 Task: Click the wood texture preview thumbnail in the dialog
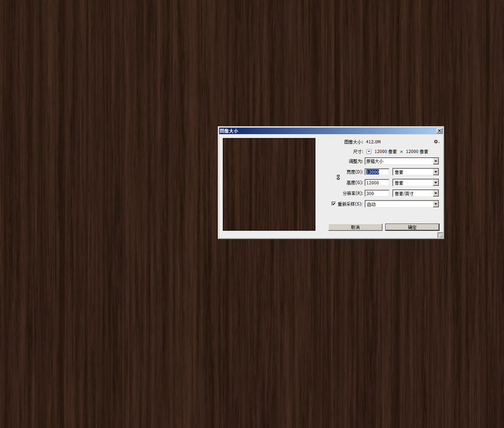[269, 184]
